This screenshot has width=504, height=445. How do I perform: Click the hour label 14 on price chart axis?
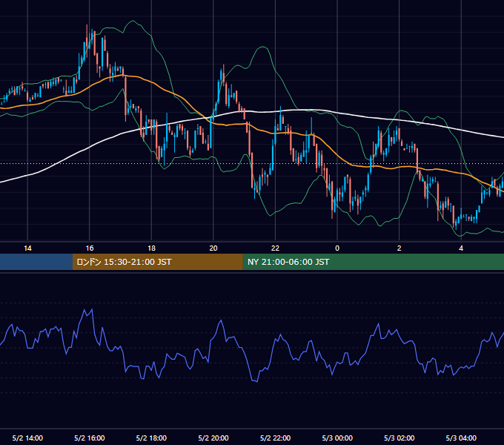pyautogui.click(x=27, y=248)
